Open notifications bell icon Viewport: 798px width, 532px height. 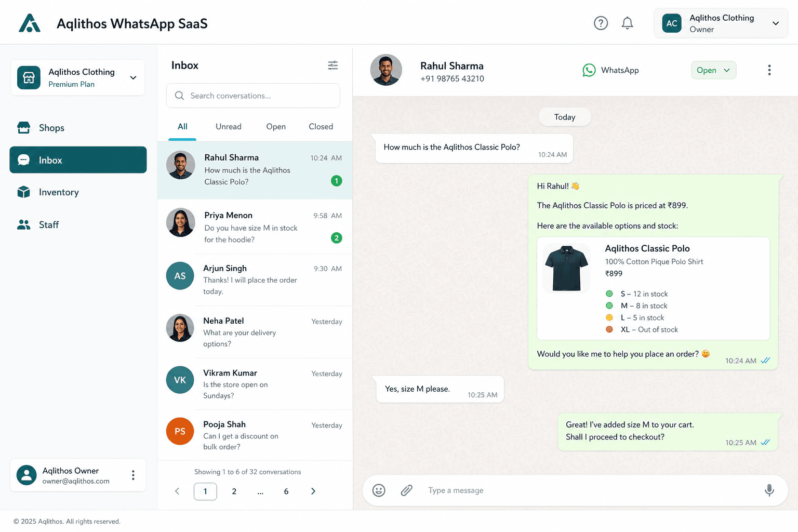(x=628, y=23)
